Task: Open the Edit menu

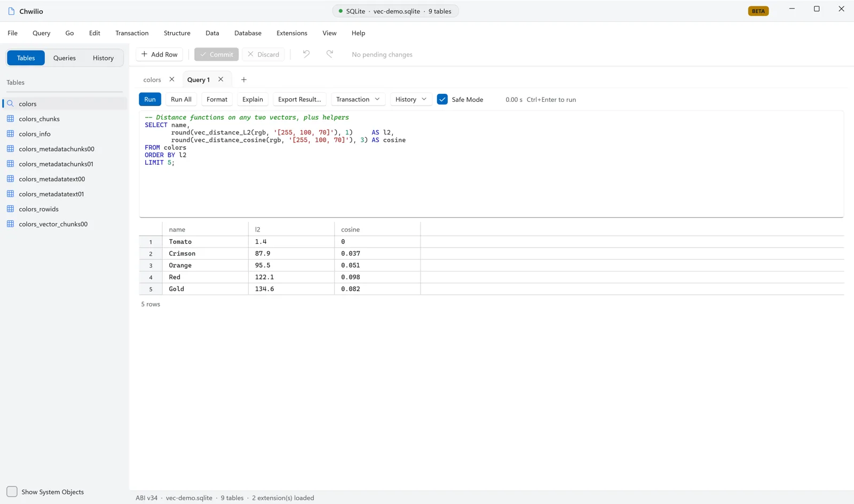Action: (94, 33)
